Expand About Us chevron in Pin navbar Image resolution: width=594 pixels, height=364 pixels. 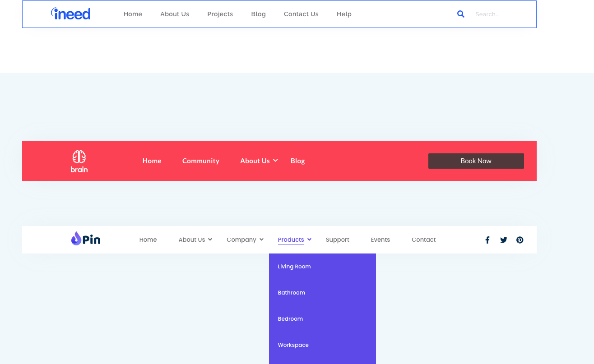pyautogui.click(x=210, y=240)
